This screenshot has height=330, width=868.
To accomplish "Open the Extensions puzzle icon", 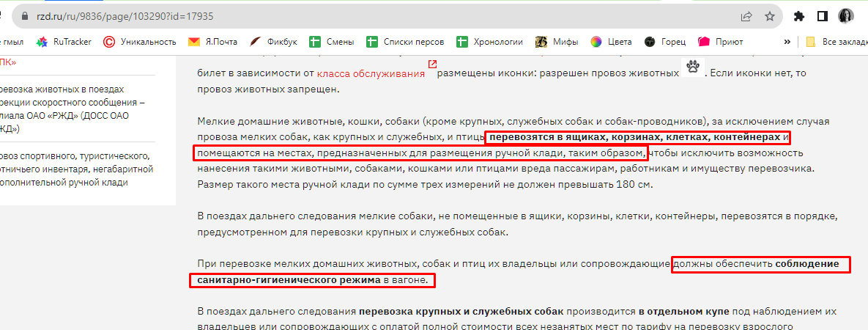I will (799, 17).
